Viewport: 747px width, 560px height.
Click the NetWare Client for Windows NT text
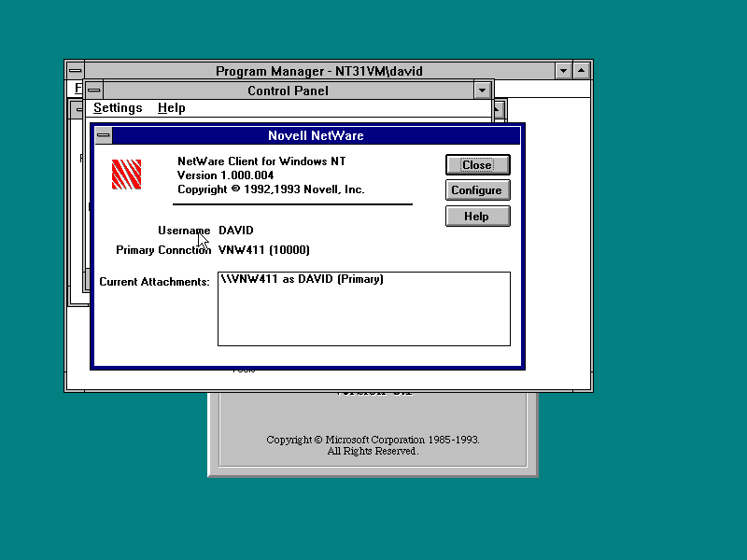(261, 161)
